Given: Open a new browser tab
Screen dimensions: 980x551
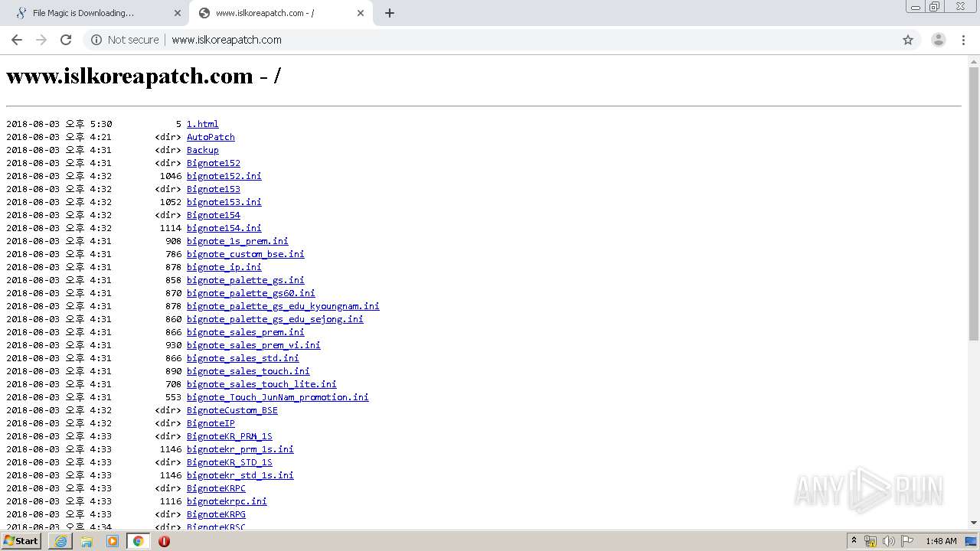Looking at the screenshot, I should pyautogui.click(x=389, y=13).
